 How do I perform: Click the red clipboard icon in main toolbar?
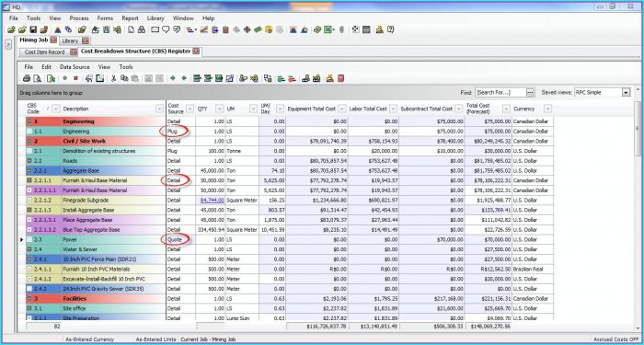(225, 29)
